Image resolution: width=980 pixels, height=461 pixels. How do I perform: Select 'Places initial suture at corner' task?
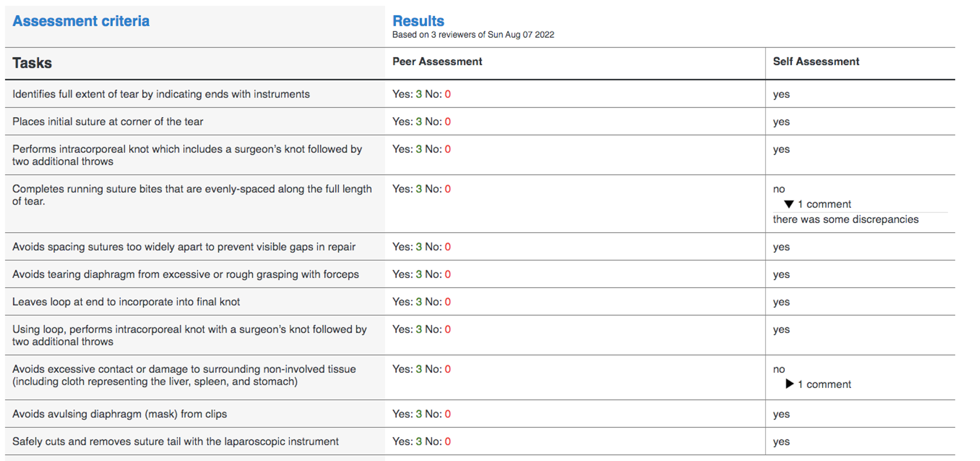click(x=108, y=121)
